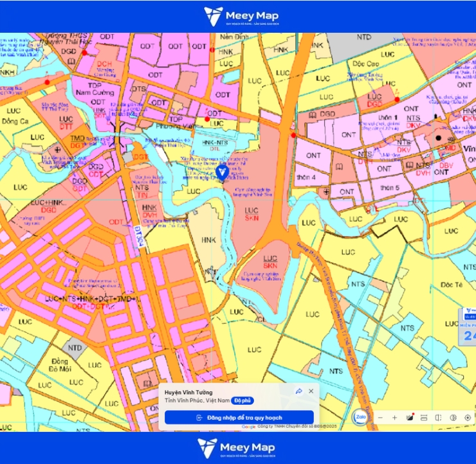Click the Huyện Vĩnh Tường title text
Image resolution: width=476 pixels, height=464 pixels.
(x=188, y=393)
